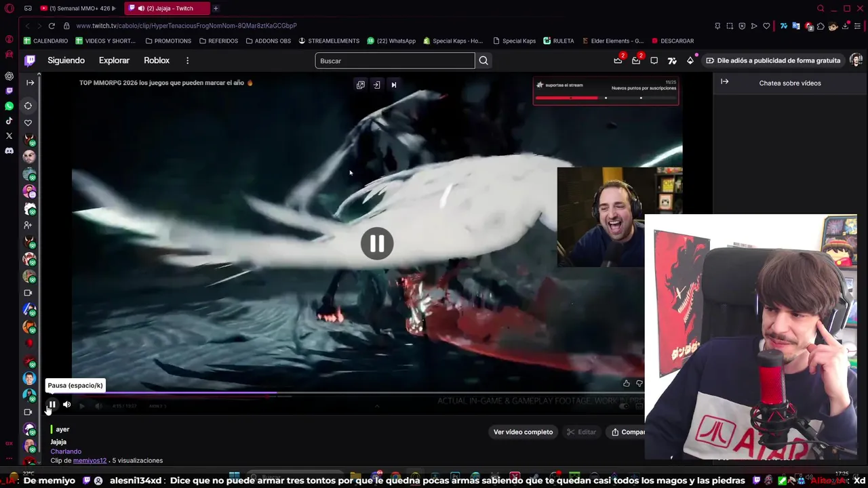Open whispers chat bubble icon

point(654,60)
